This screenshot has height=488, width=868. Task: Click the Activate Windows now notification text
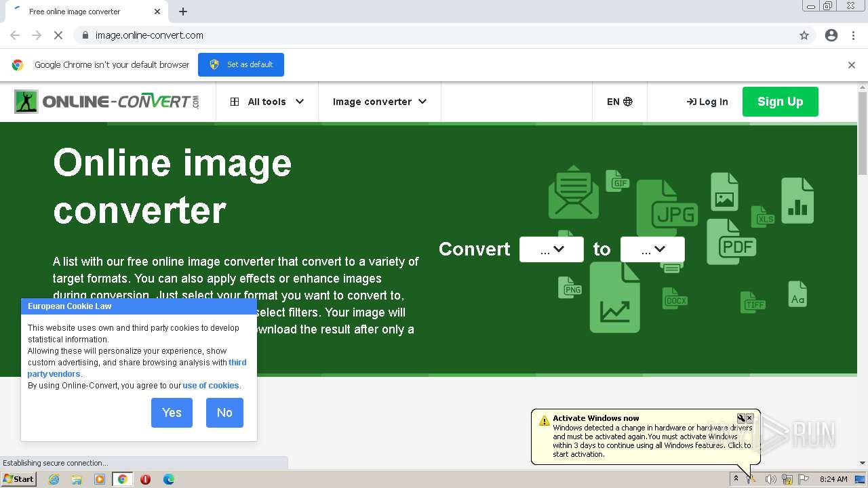point(595,418)
